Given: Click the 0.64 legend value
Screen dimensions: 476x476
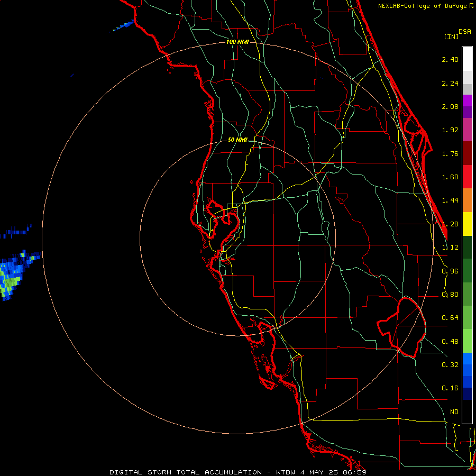Looking at the screenshot, I should 450,318.
